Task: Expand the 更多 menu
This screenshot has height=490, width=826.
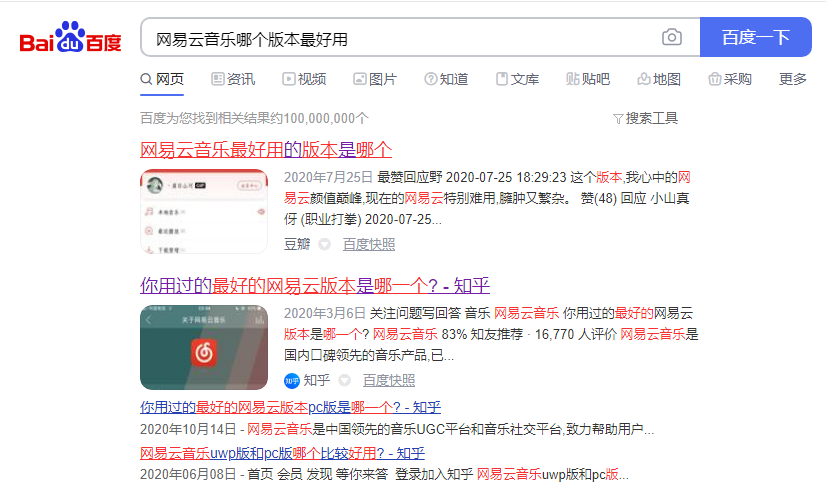Action: [x=793, y=79]
